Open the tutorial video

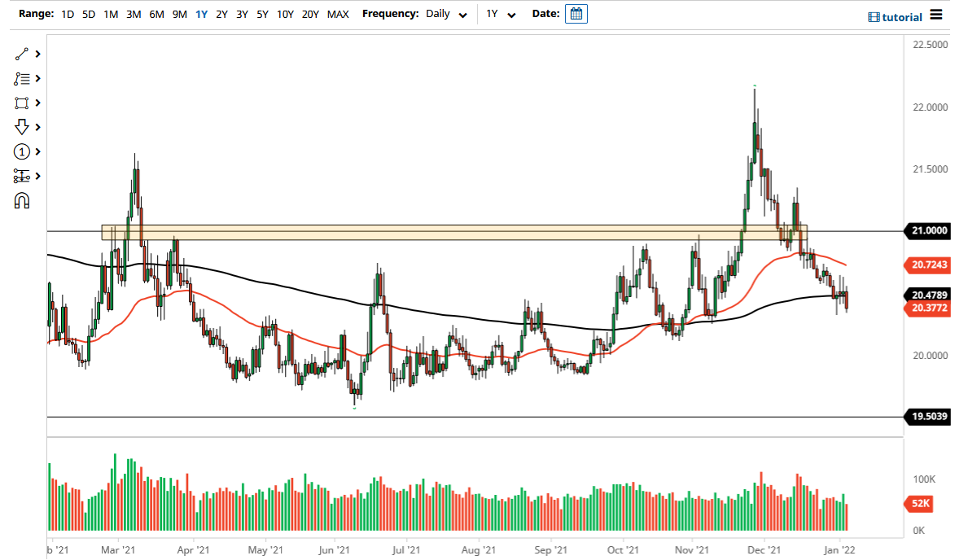pos(895,16)
